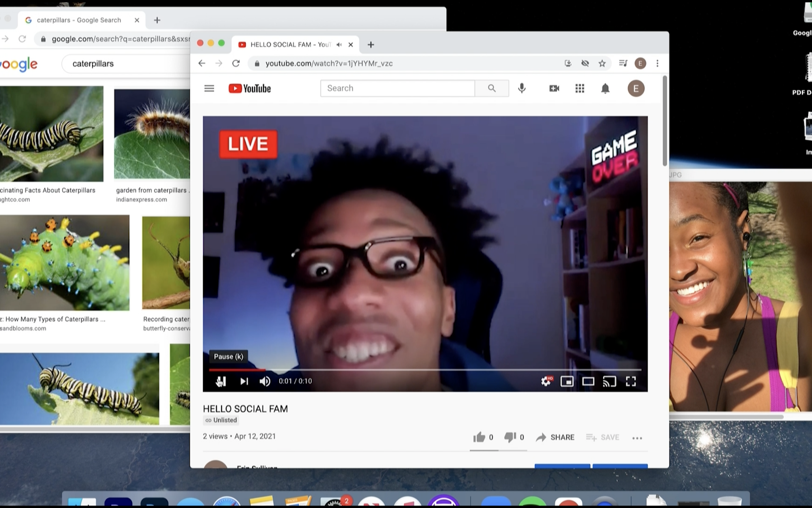This screenshot has height=508, width=812.
Task: Pause the video with the pause button
Action: pyautogui.click(x=221, y=381)
